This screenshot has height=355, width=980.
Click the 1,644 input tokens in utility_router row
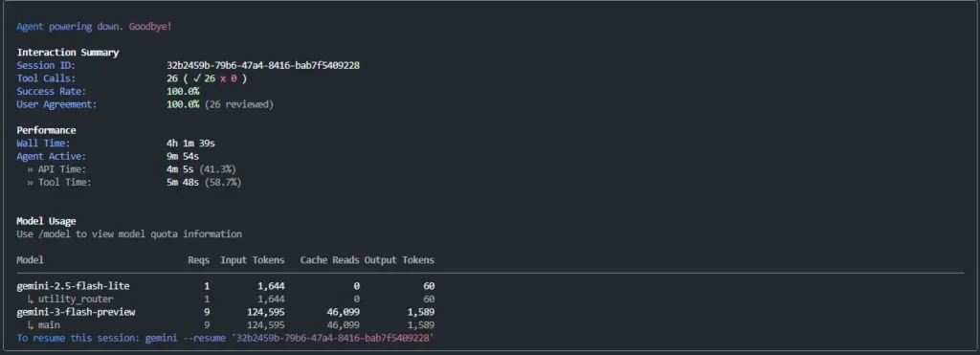tap(271, 300)
